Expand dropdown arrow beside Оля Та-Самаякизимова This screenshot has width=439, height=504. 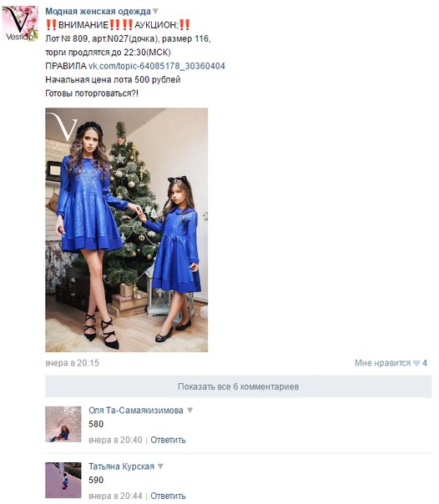pyautogui.click(x=190, y=411)
